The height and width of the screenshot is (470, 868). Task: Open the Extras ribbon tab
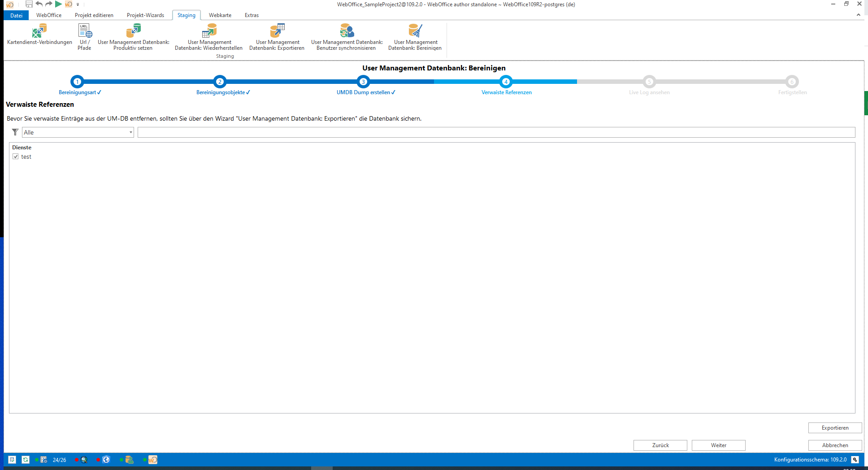coord(252,15)
